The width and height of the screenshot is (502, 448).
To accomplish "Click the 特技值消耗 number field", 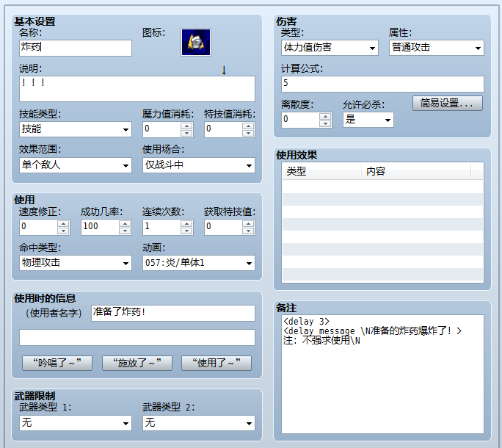I will [x=223, y=129].
